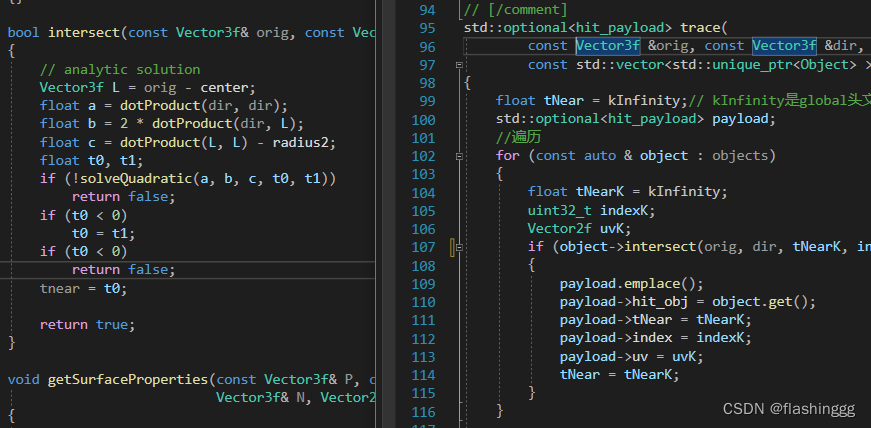Click 'void getSurfaceProperties(' declaration
The width and height of the screenshot is (871, 428).
coord(112,380)
